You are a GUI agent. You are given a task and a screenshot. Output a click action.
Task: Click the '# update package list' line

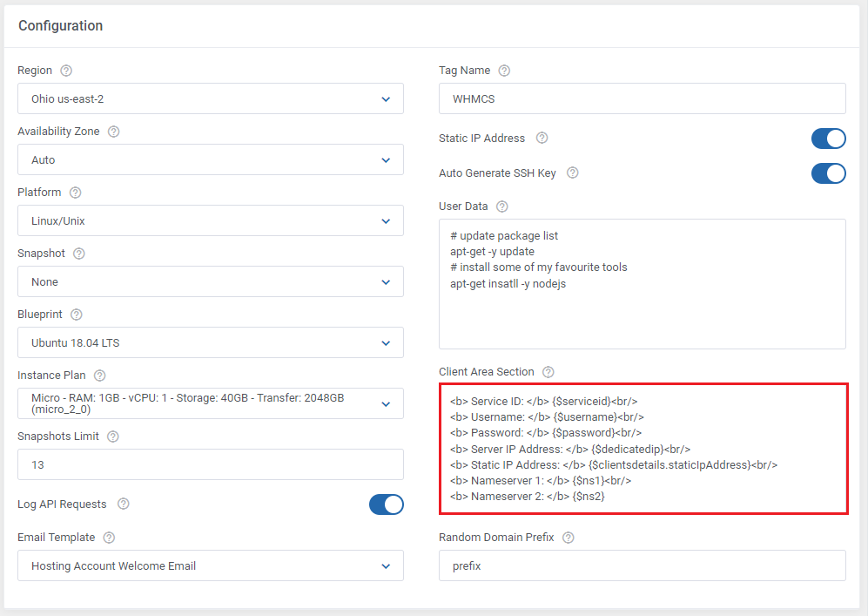[x=504, y=235]
